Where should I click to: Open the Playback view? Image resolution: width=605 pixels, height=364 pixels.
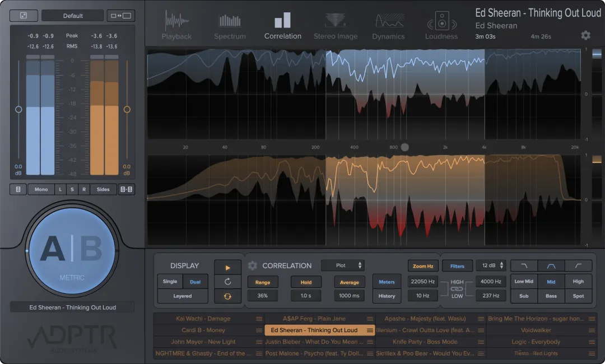point(176,25)
